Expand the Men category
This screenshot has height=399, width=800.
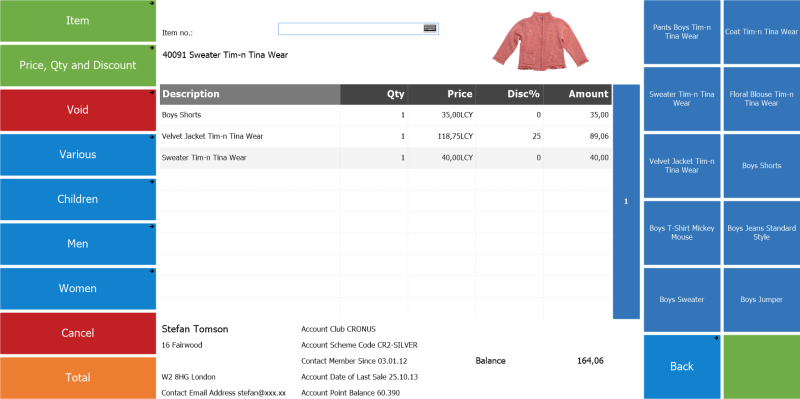(x=78, y=244)
